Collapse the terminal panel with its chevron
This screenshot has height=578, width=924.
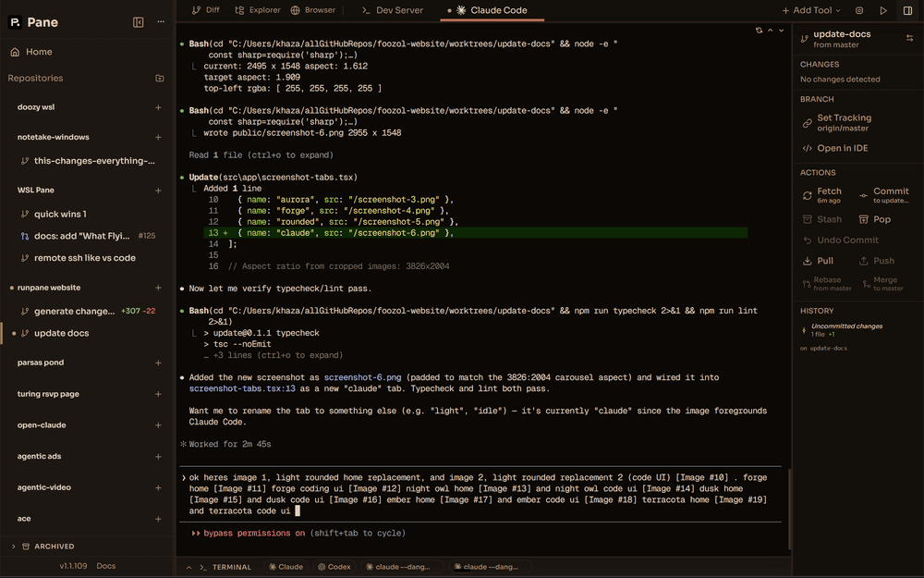(189, 567)
